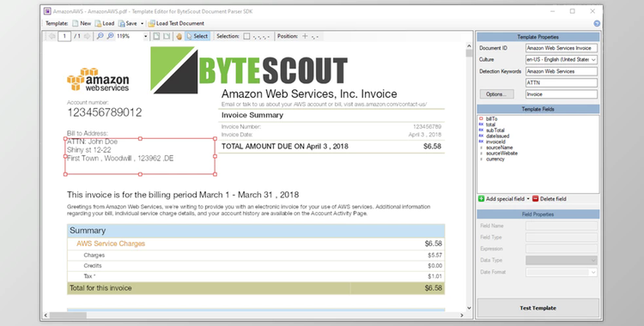The width and height of the screenshot is (644, 326).
Task: Open Load Test Document
Action: point(176,23)
